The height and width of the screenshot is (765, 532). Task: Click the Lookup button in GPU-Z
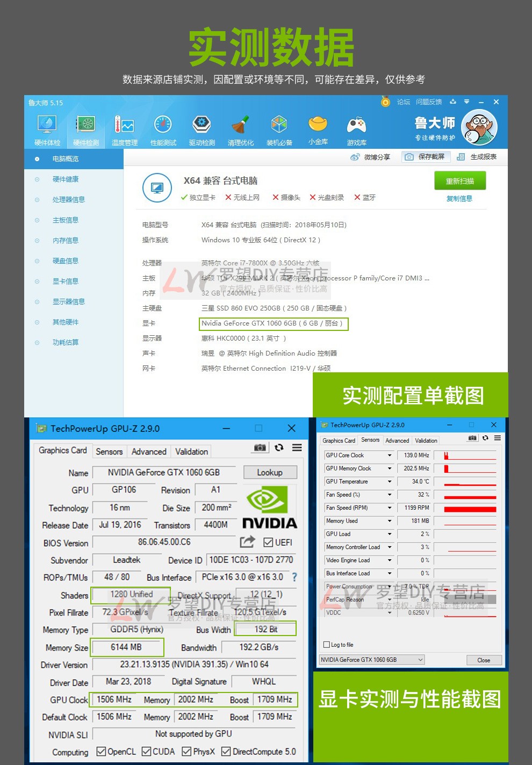(270, 472)
